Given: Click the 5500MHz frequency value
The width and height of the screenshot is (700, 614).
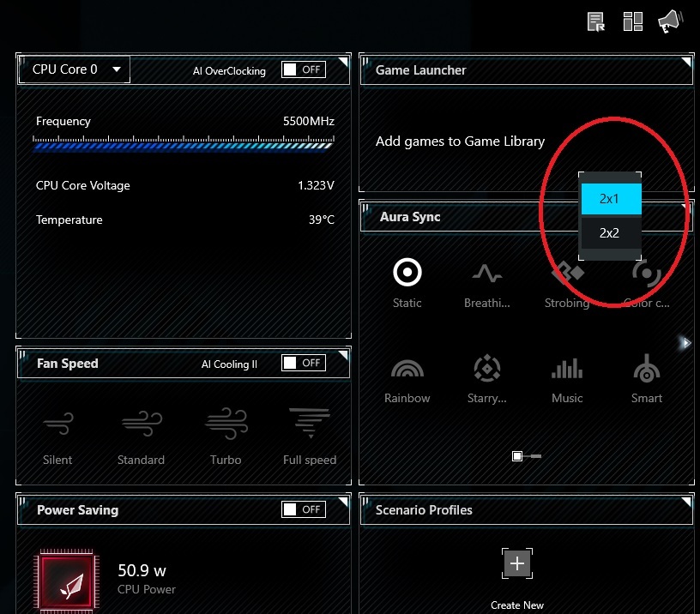Looking at the screenshot, I should [309, 122].
